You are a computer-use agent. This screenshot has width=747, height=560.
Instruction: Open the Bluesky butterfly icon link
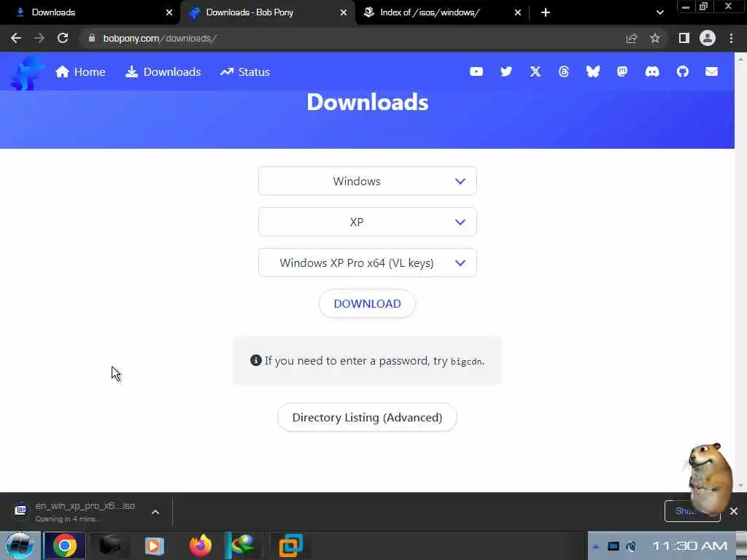(x=592, y=71)
